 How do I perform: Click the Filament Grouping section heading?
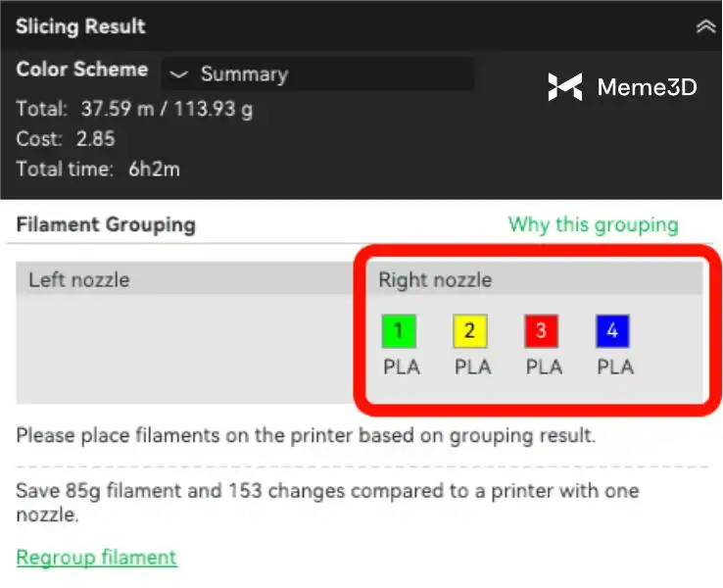click(x=106, y=224)
